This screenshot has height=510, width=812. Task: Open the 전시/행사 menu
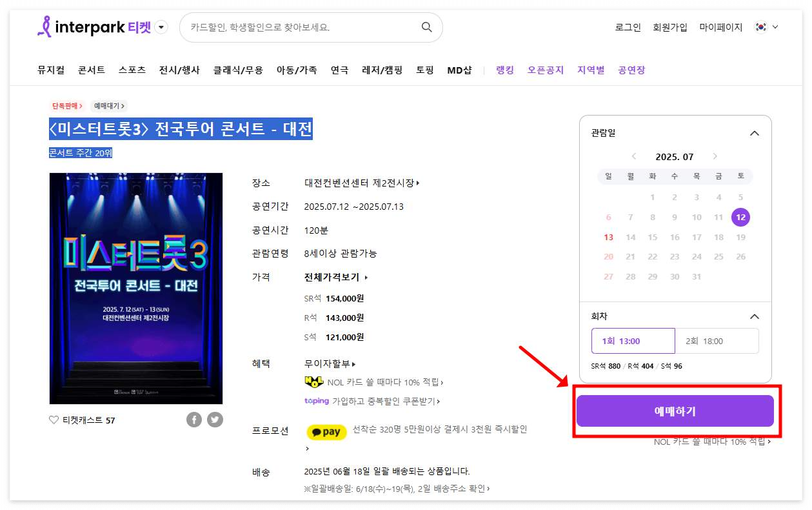tap(179, 70)
